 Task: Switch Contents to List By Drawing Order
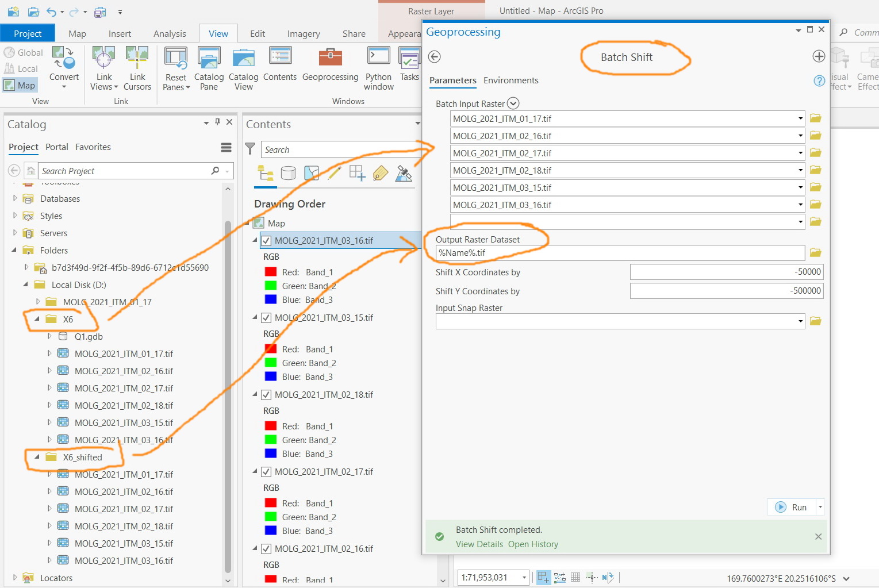(x=265, y=173)
